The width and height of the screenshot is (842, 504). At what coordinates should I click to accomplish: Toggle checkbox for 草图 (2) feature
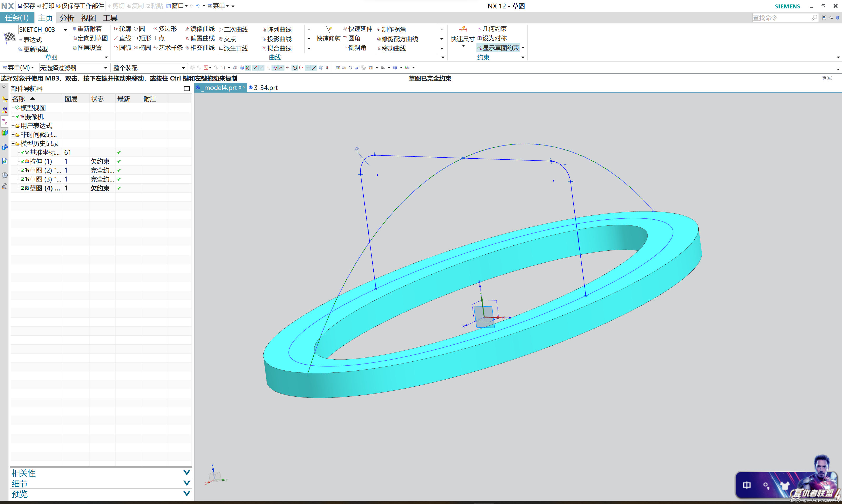tap(22, 170)
